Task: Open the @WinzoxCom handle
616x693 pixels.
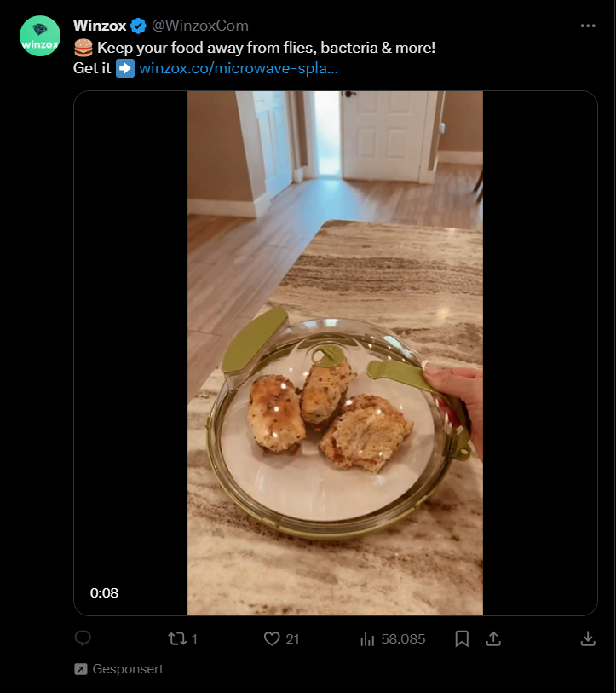Action: (200, 26)
